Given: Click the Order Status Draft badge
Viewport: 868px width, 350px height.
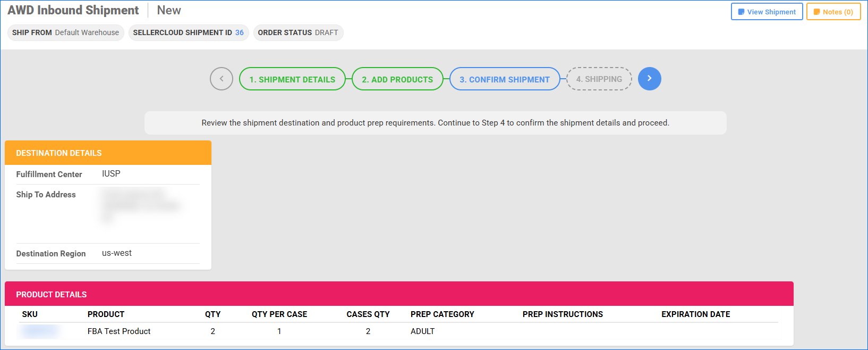Looking at the screenshot, I should [x=298, y=32].
